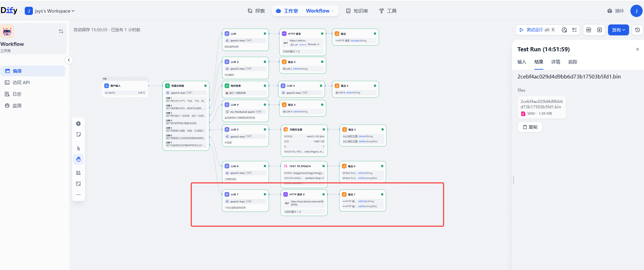This screenshot has width=644, height=270.
Task: Select the HTTP 请求 2 node
Action: tap(304, 203)
